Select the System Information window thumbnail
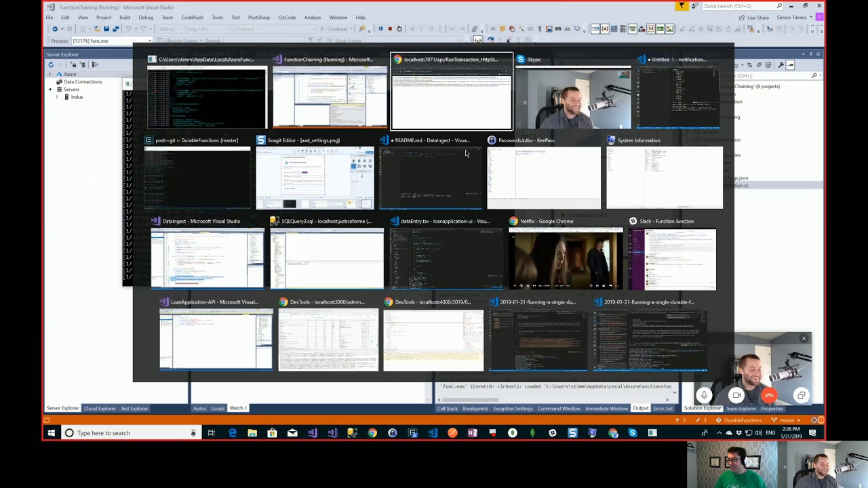 pos(665,178)
